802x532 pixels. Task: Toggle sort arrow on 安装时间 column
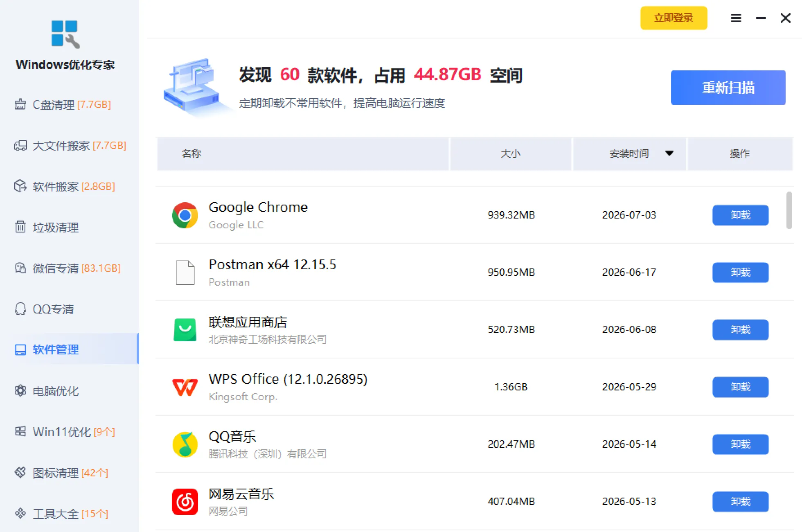click(669, 153)
